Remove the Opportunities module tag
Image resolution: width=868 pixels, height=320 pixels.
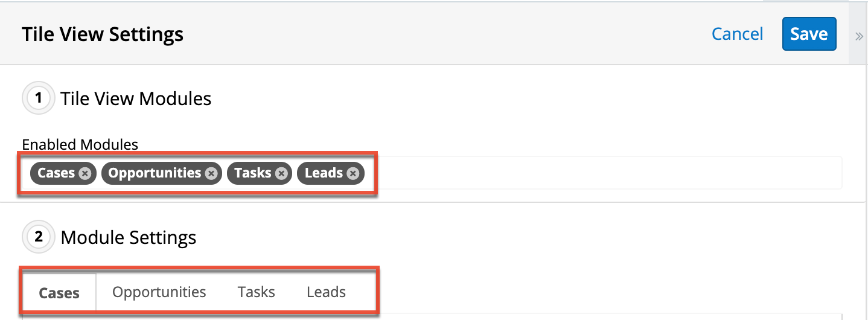pos(211,173)
